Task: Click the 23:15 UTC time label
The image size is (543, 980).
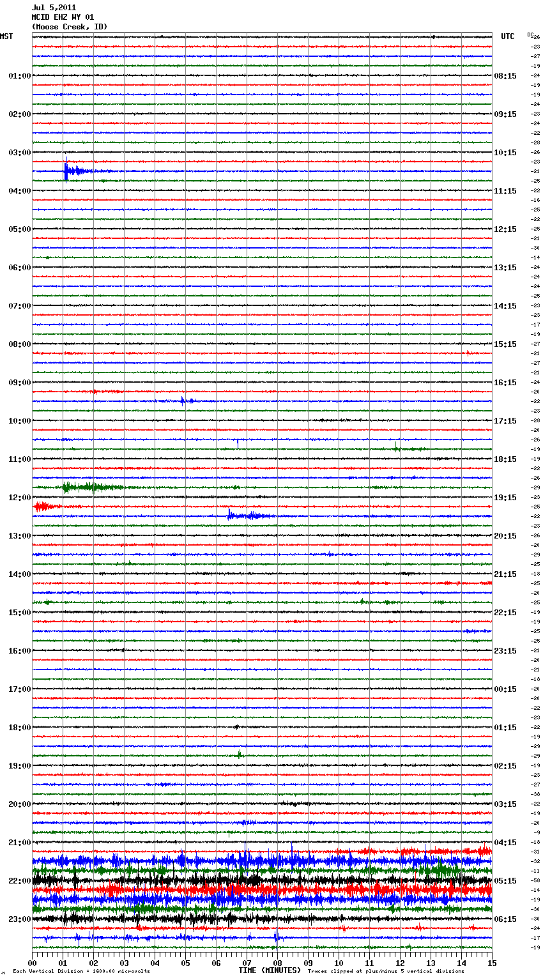Action: click(505, 651)
